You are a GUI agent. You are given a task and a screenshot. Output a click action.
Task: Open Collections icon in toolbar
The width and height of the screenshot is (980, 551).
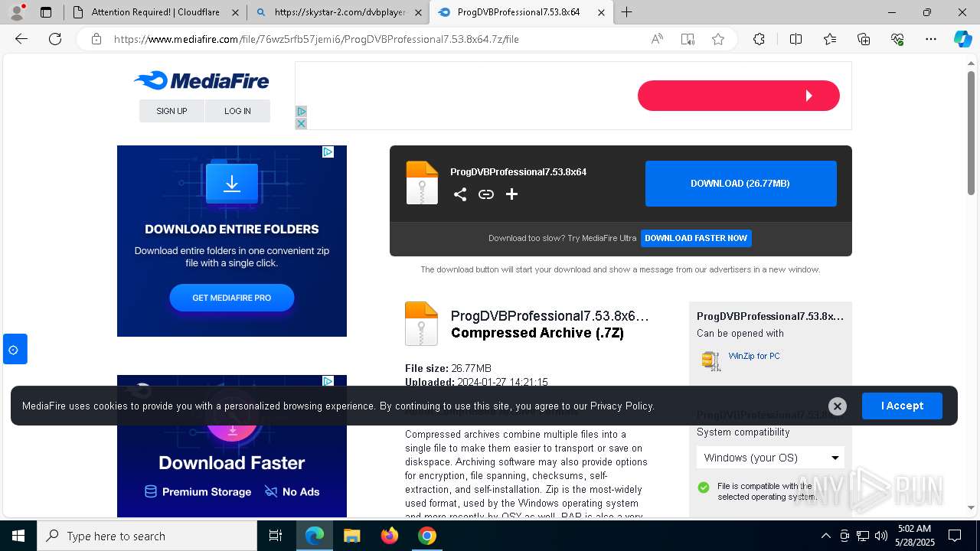click(x=864, y=39)
